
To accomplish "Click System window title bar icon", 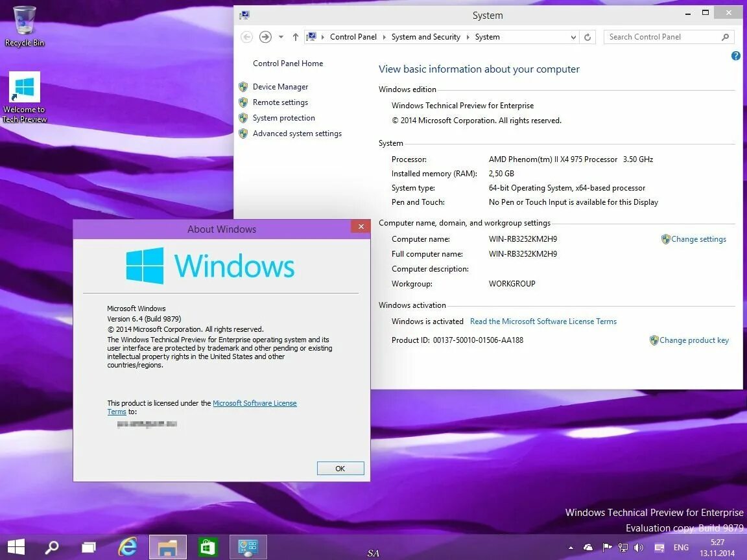I will pos(244,16).
